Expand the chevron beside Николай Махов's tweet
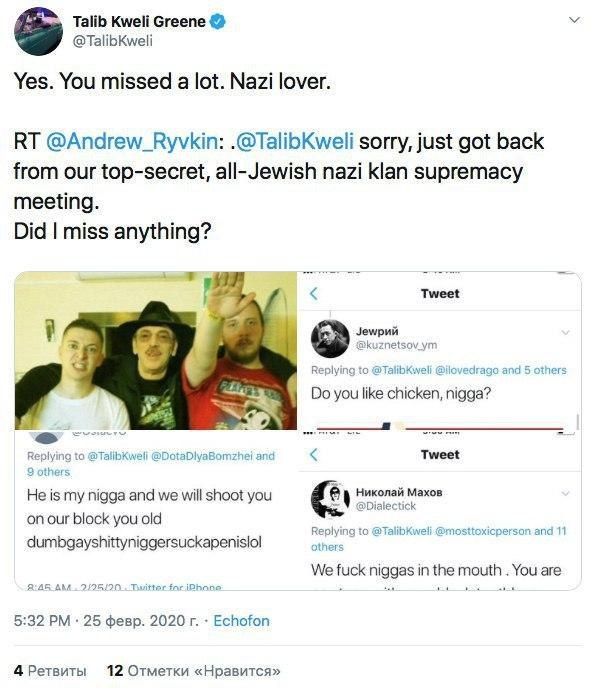 [x=565, y=493]
